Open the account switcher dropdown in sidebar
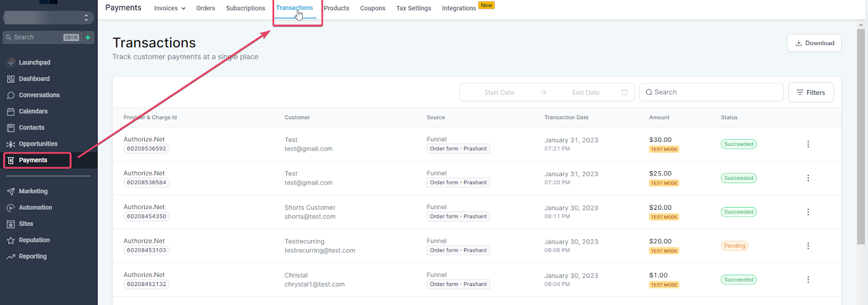 48,17
